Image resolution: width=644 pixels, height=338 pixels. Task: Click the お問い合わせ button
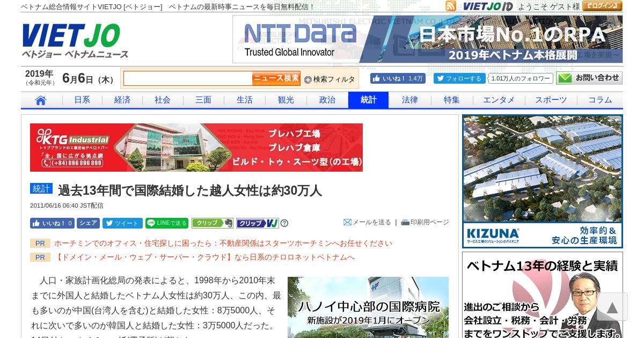(x=589, y=78)
